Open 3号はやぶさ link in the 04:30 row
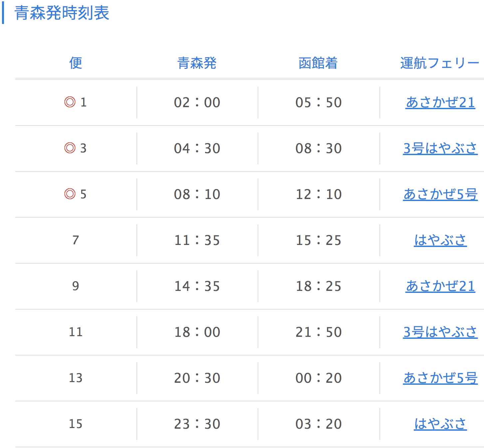This screenshot has height=448, width=484. (x=440, y=148)
